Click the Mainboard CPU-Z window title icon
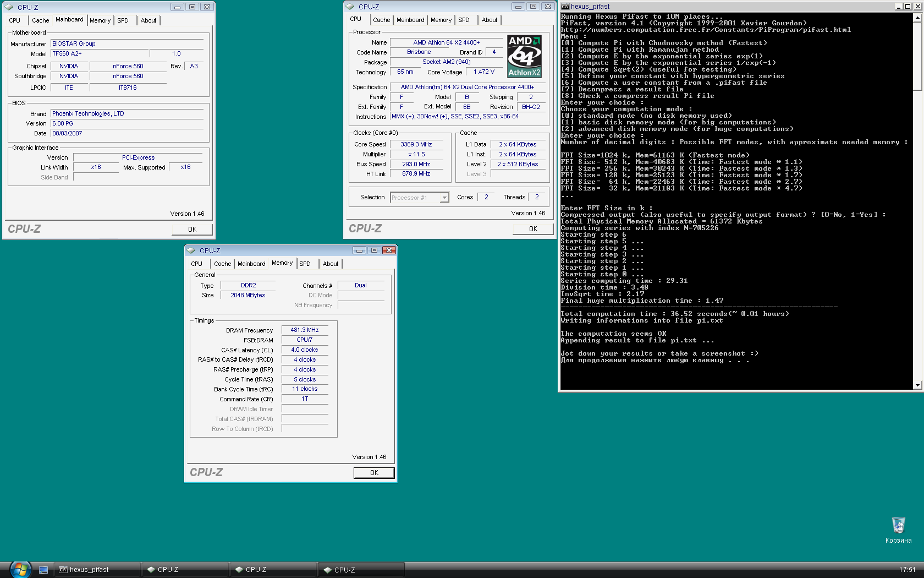 coord(10,7)
